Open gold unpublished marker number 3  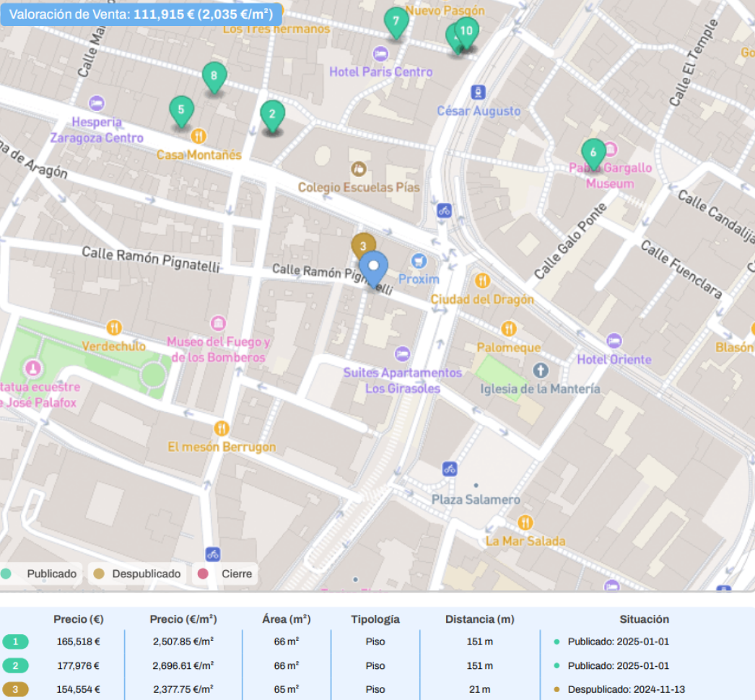pos(362,245)
